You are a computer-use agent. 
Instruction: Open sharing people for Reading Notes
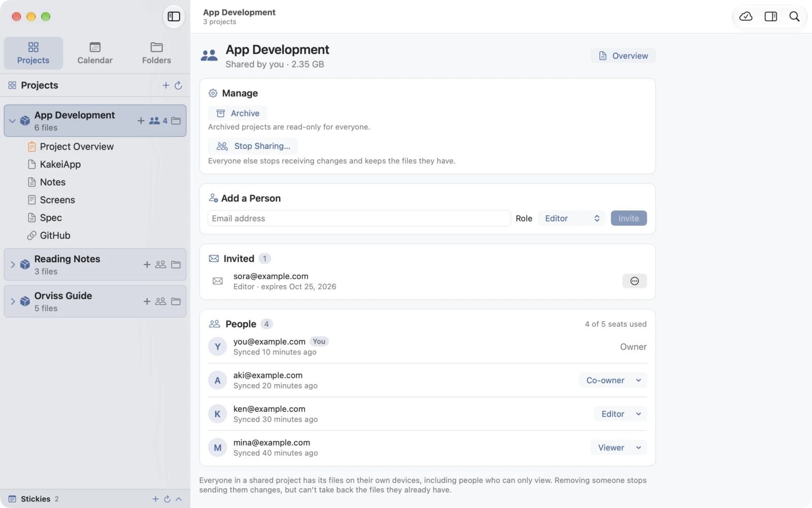pyautogui.click(x=161, y=264)
